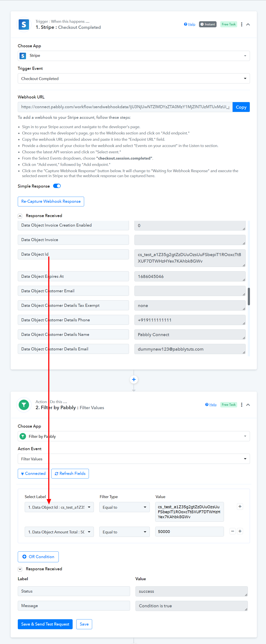Image resolution: width=266 pixels, height=644 pixels.
Task: Click value field showing Condition is true
Action: [x=191, y=606]
